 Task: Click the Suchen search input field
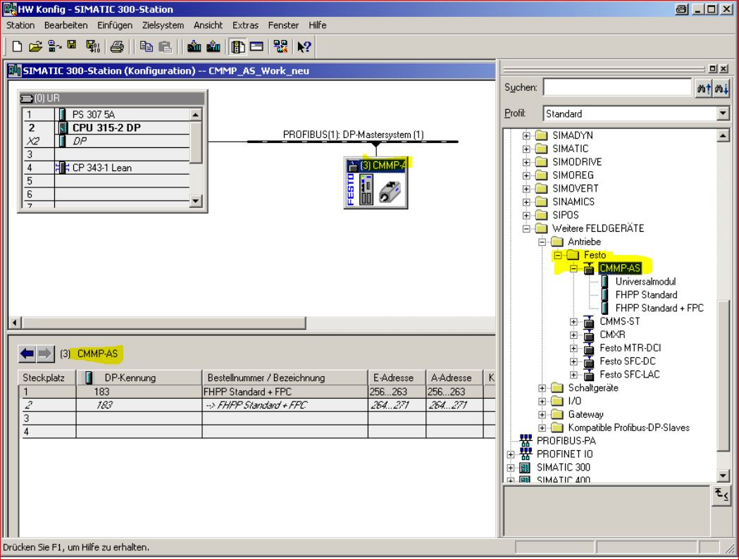pos(617,87)
